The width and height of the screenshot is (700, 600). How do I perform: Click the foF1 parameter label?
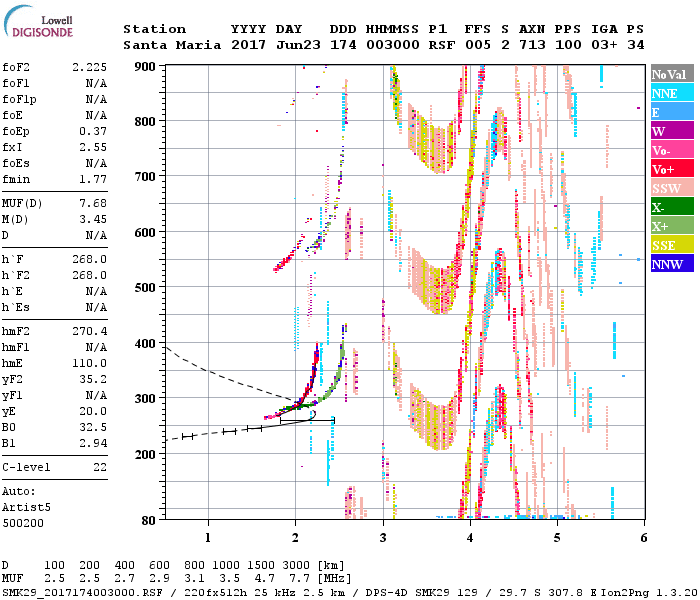[x=16, y=83]
